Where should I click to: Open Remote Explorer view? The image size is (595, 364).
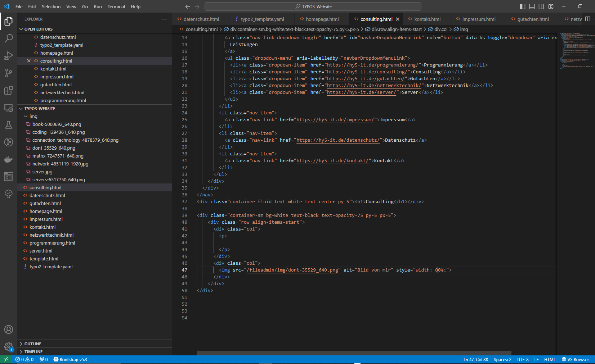[9, 108]
